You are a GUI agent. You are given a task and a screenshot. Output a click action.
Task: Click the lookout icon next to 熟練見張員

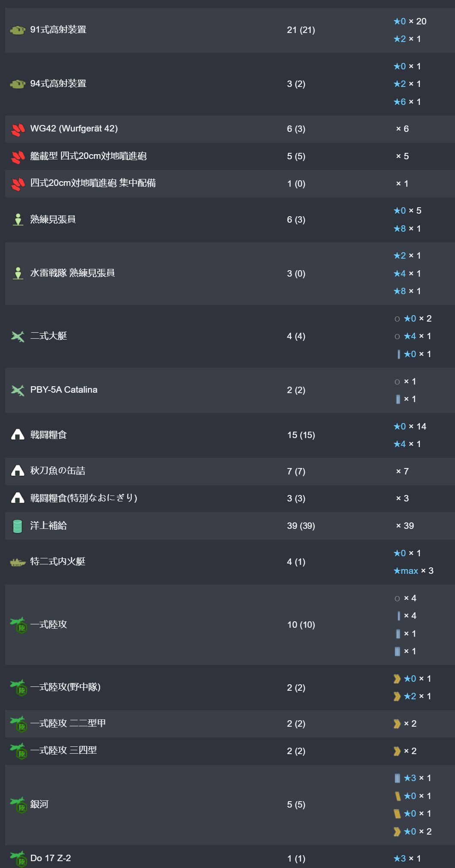click(18, 220)
